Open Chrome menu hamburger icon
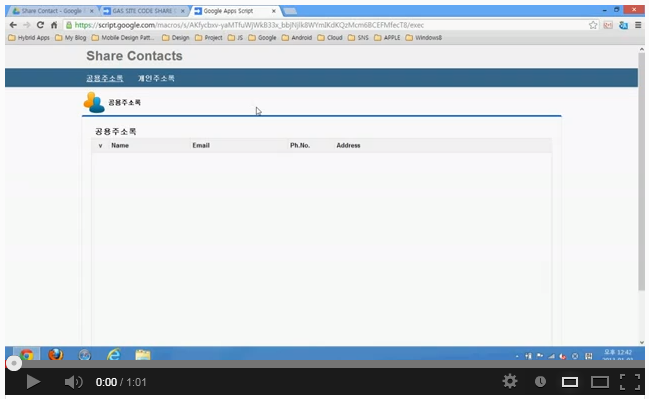Screen dimensions: 649x399 (638, 25)
